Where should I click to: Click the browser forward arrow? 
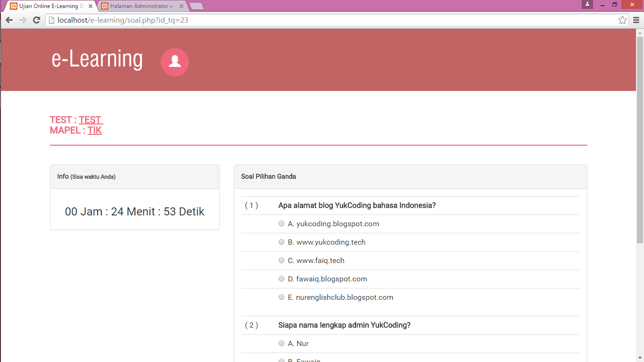click(23, 20)
